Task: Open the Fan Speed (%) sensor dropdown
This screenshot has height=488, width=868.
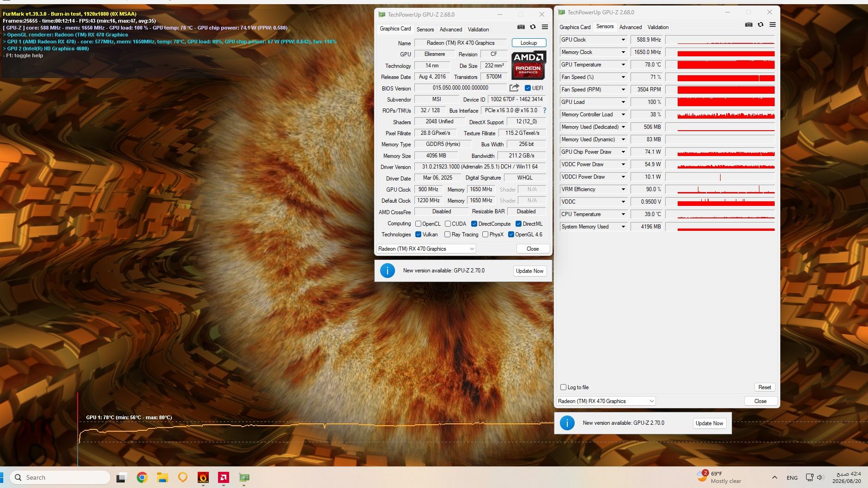Action: tap(623, 77)
